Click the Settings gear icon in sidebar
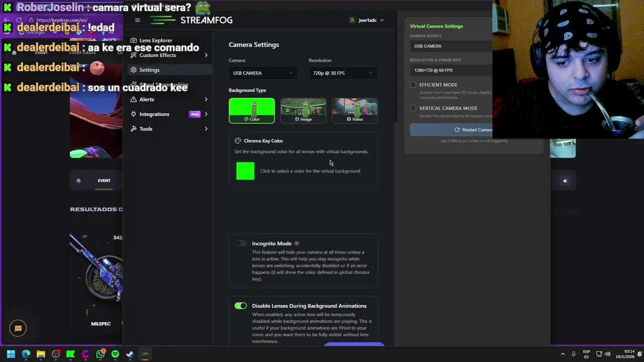This screenshot has width=644, height=362. coord(133,70)
